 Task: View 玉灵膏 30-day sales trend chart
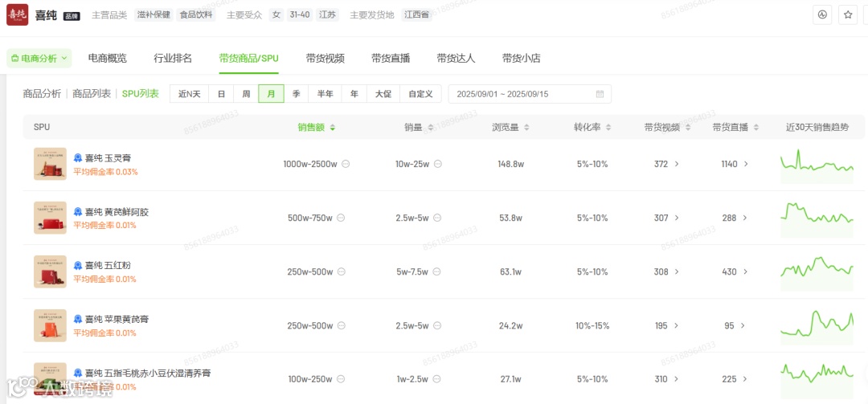click(817, 165)
